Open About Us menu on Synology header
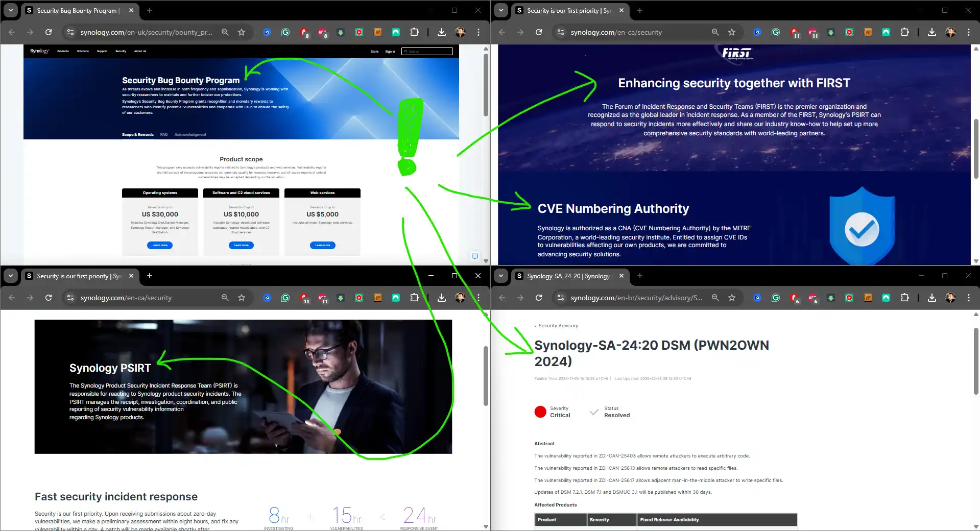 (x=140, y=51)
